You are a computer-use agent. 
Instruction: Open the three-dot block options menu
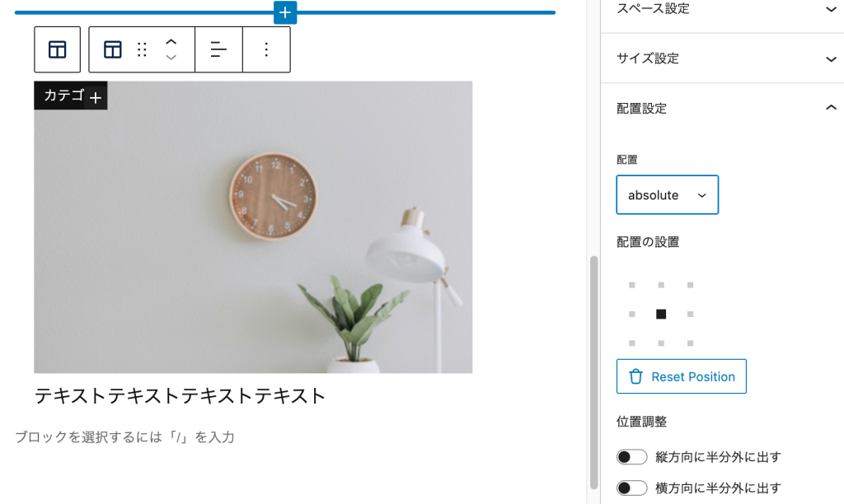click(266, 49)
